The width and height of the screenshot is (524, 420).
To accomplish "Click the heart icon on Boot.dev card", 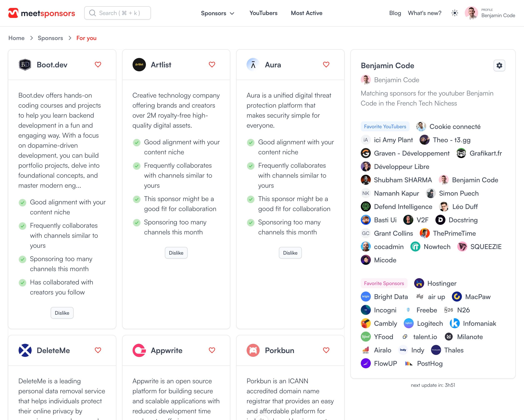I will coord(98,64).
